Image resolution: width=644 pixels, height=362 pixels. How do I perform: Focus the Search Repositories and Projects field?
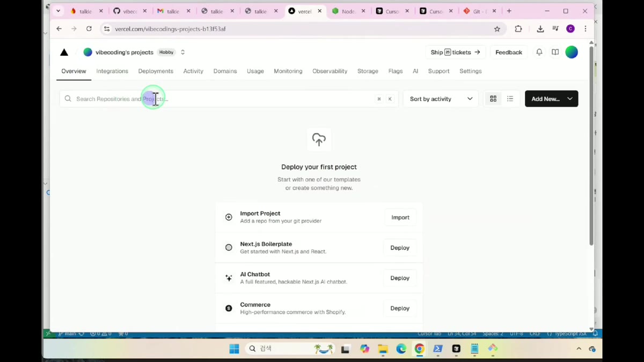[229, 99]
